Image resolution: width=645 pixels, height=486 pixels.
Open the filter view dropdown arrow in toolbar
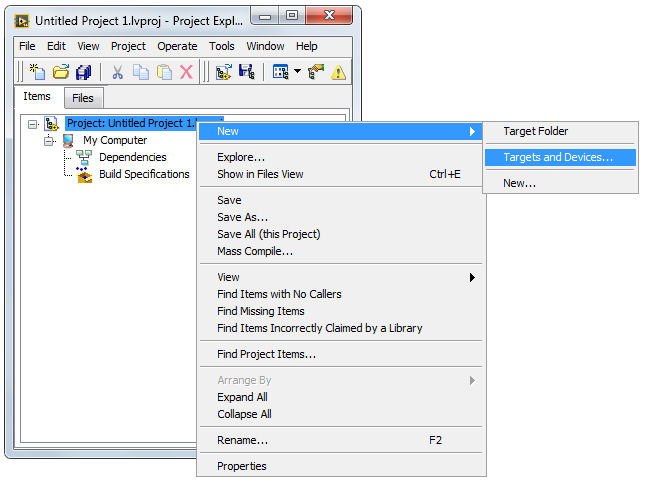(x=297, y=72)
